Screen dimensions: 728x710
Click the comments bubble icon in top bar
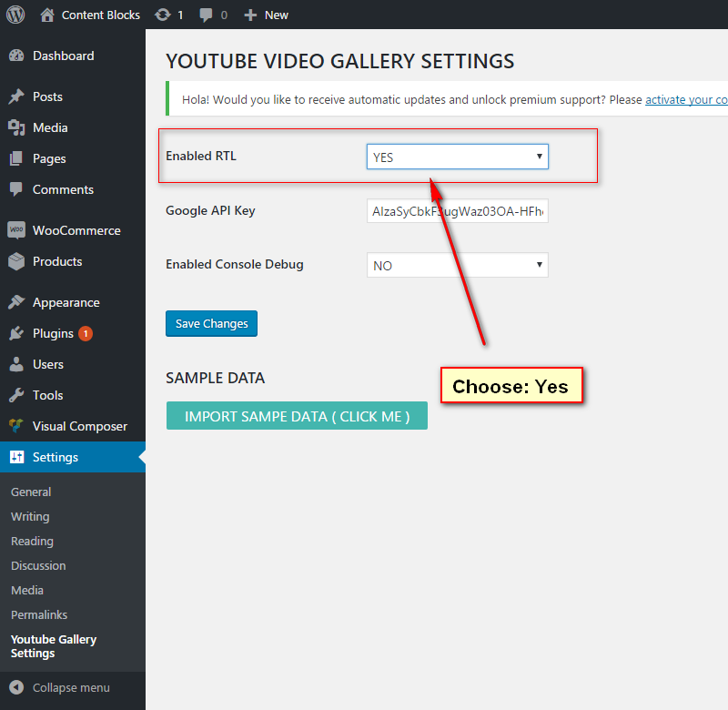click(x=206, y=15)
